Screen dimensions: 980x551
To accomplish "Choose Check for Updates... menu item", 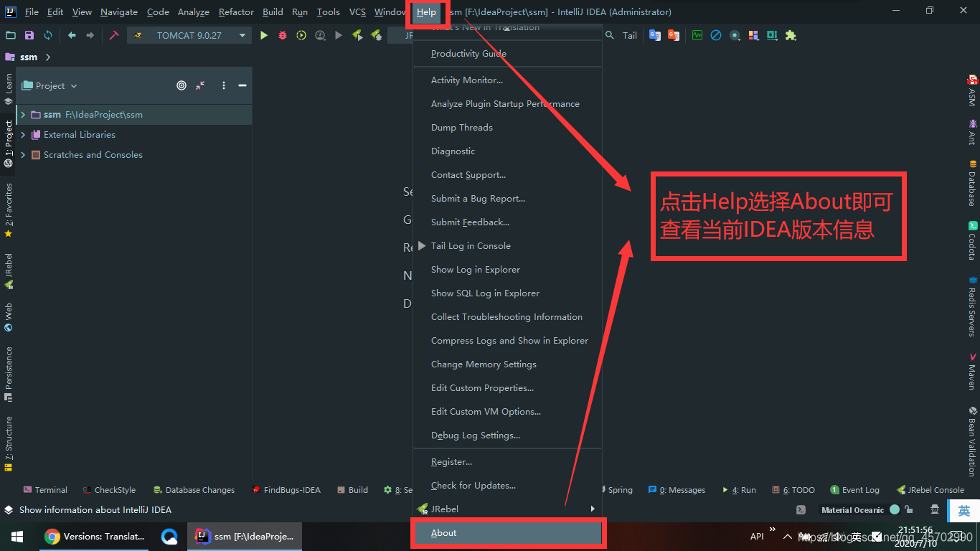I will [508, 485].
